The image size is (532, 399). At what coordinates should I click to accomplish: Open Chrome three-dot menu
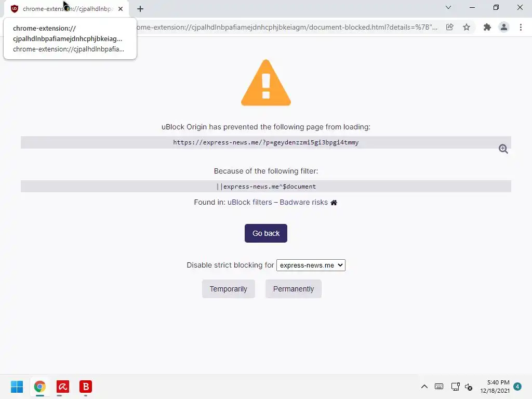pyautogui.click(x=521, y=27)
